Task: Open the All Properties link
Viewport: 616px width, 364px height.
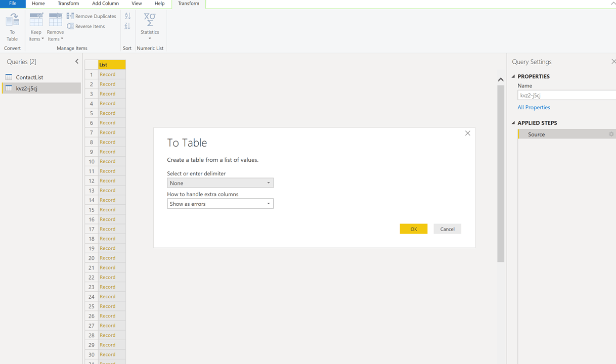Action: click(x=534, y=107)
